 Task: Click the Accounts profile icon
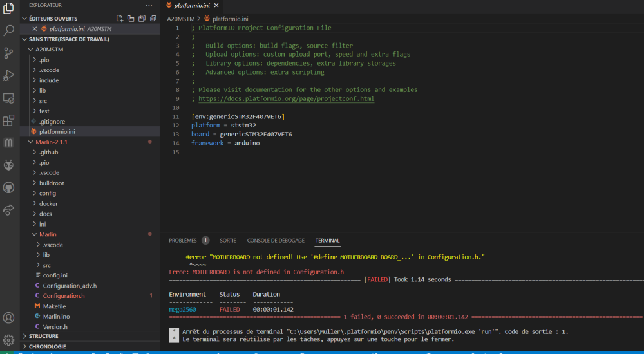(x=9, y=317)
